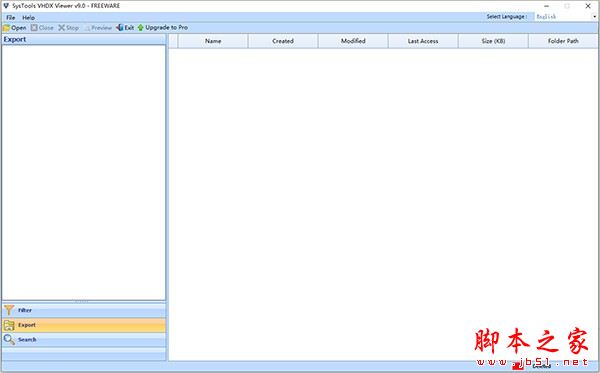Screen dimensions: 600x373
Task: Sort by the Last Access column header
Action: coord(423,41)
